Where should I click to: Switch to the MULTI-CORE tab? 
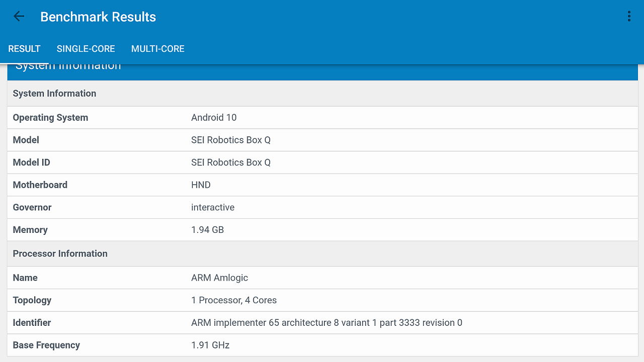157,49
